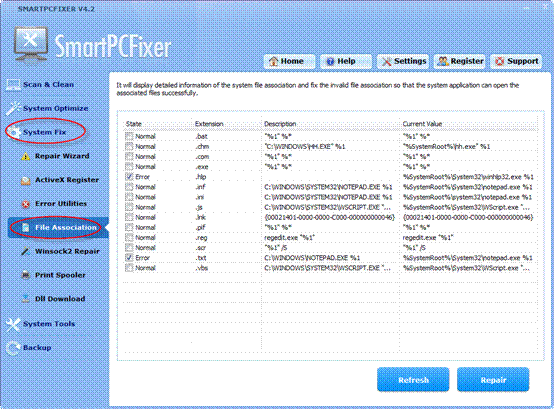Sort by the Current Value column header
This screenshot has width=554, height=409.
422,124
